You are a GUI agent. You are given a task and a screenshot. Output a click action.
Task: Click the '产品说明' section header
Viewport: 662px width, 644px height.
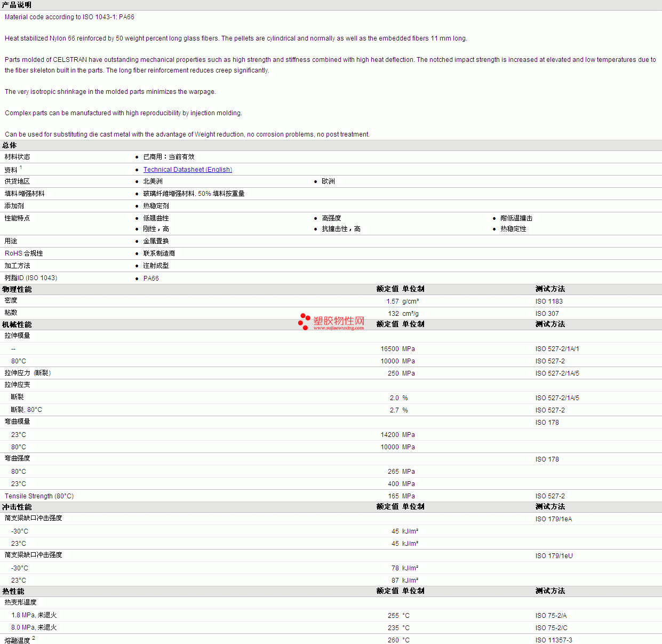click(17, 5)
